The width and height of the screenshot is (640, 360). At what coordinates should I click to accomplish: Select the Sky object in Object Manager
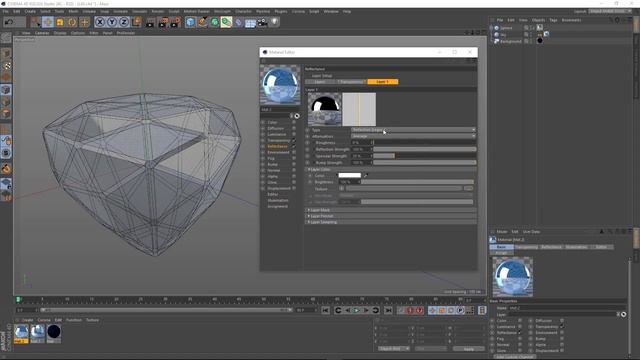503,35
